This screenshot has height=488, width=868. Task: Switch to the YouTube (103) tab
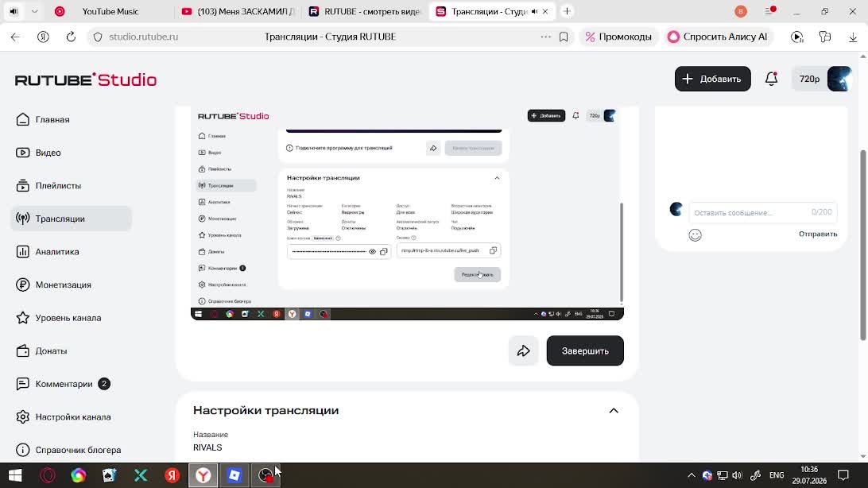pyautogui.click(x=238, y=11)
